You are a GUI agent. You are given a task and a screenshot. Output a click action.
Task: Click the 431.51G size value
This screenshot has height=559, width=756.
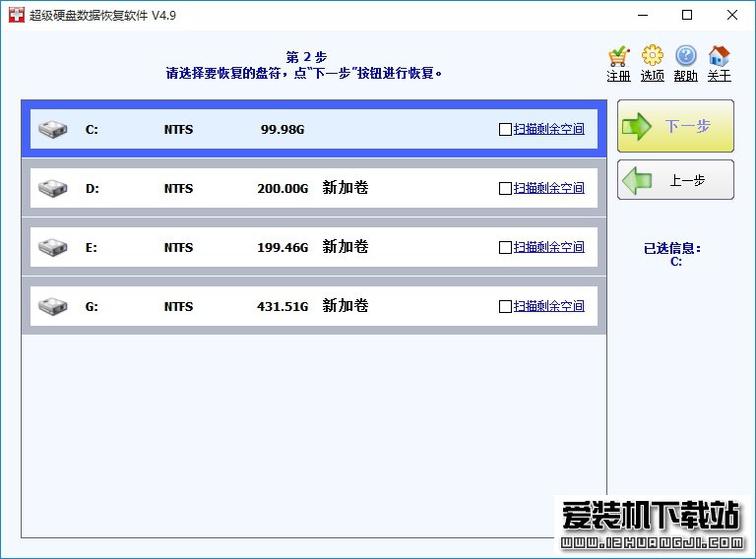pyautogui.click(x=283, y=306)
